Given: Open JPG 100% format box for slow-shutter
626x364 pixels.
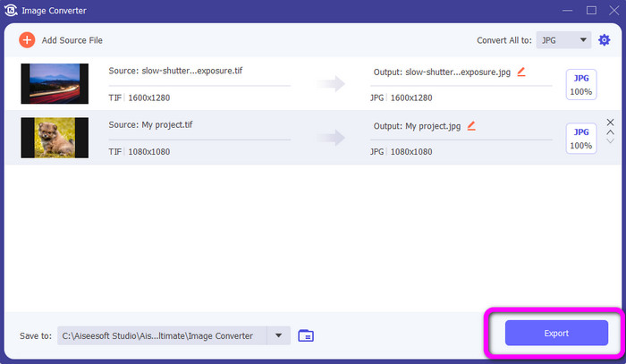Looking at the screenshot, I should click(581, 85).
